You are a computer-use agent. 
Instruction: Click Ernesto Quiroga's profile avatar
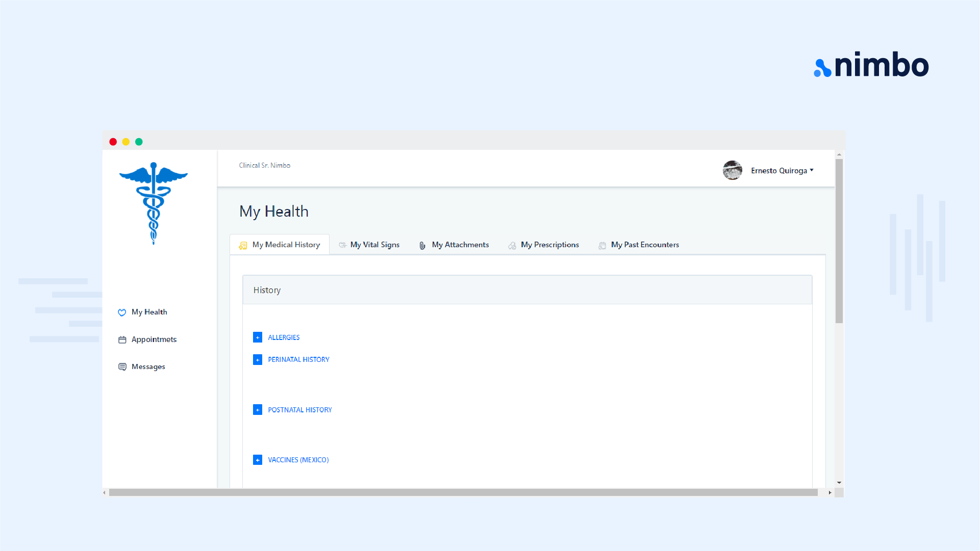click(x=732, y=170)
